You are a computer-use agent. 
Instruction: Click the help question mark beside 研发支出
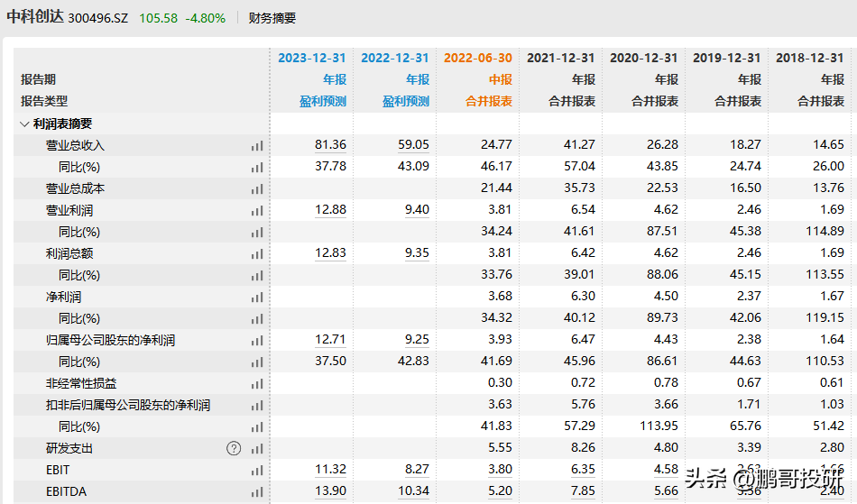pyautogui.click(x=234, y=449)
